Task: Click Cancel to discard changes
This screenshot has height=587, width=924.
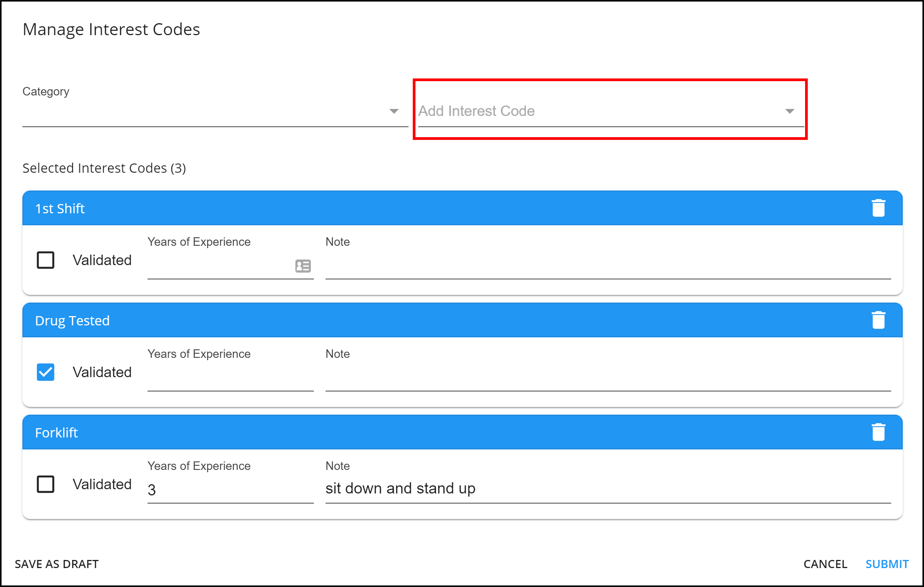Action: pos(825,564)
